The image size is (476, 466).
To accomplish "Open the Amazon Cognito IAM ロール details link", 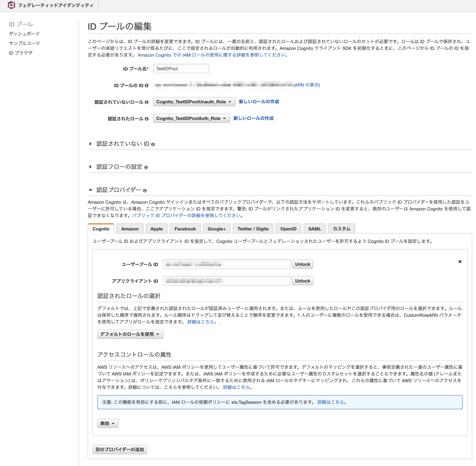I will (213, 55).
